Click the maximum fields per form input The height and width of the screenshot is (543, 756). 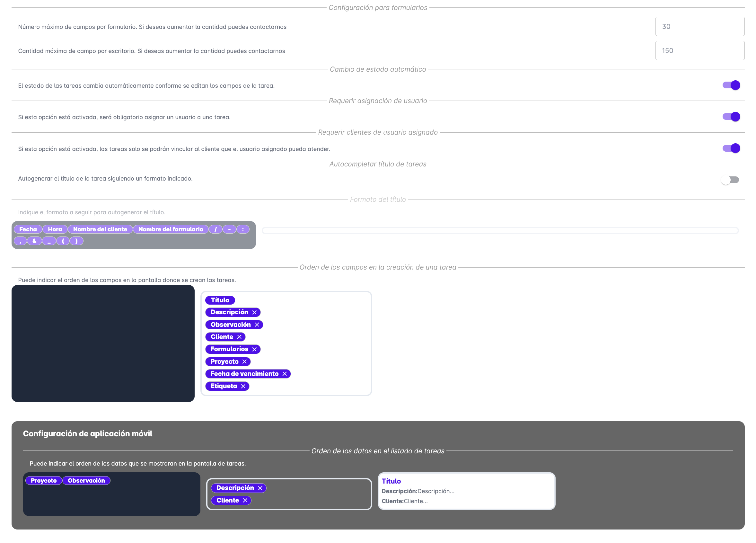tap(699, 26)
